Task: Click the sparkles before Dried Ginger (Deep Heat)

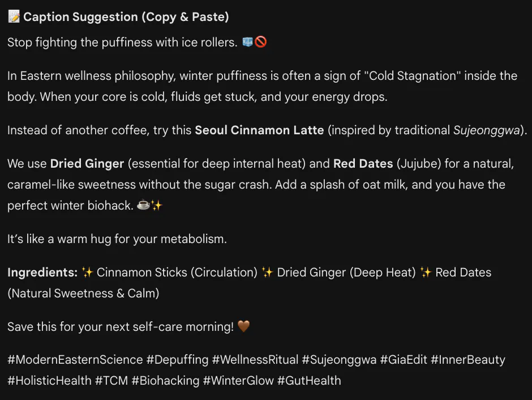Action: (268, 273)
